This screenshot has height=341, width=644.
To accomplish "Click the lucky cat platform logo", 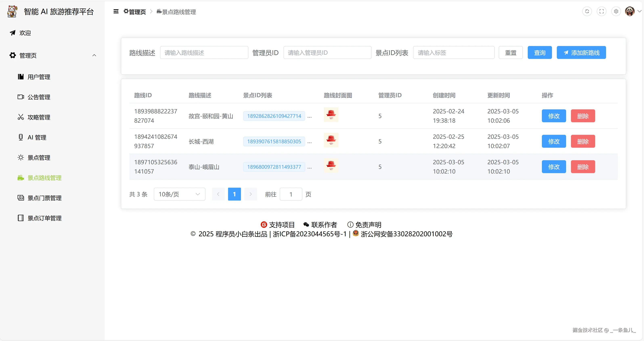I will pos(12,12).
